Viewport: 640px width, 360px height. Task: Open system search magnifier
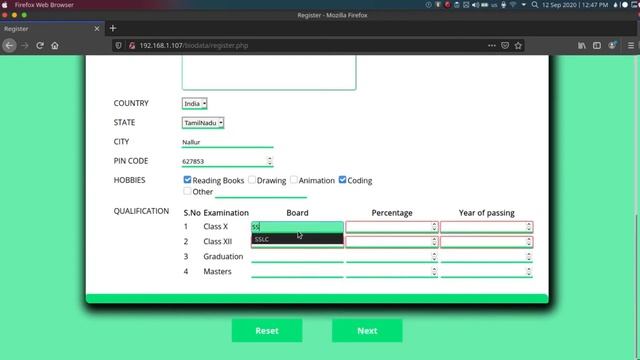535,5
